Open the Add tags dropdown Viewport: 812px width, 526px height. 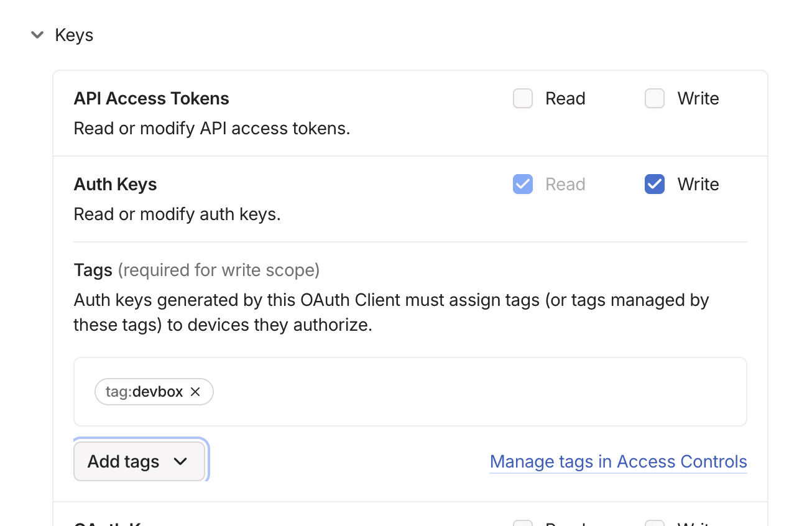[x=139, y=461]
